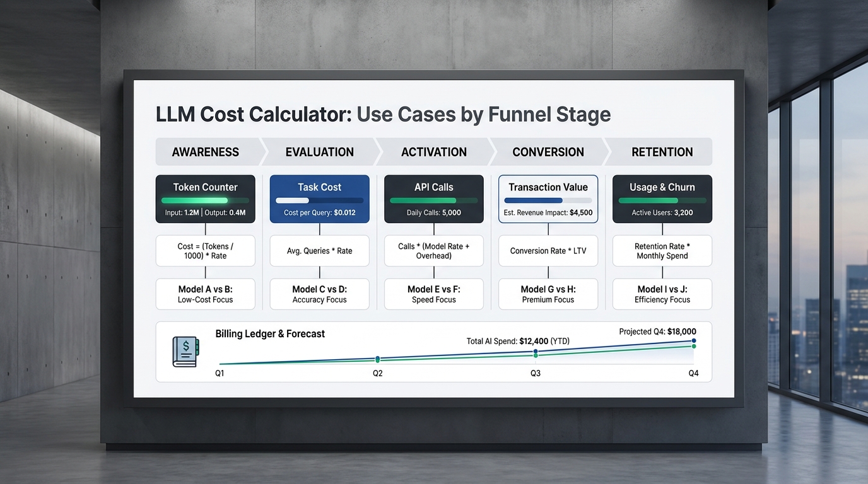Open the Token Counter card
The height and width of the screenshot is (484, 868).
point(206,199)
